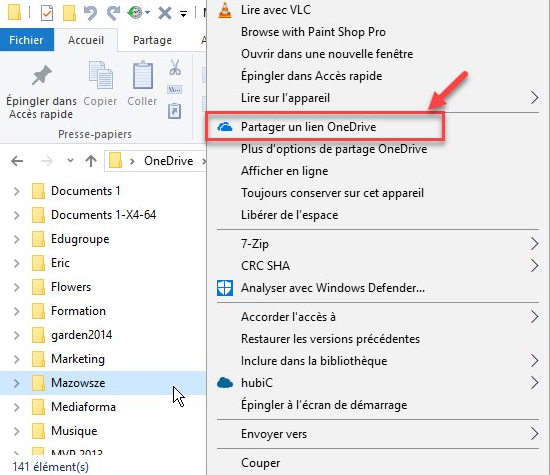The image size is (550, 475).
Task: Expand the Edugroupe folder node
Action: click(16, 239)
